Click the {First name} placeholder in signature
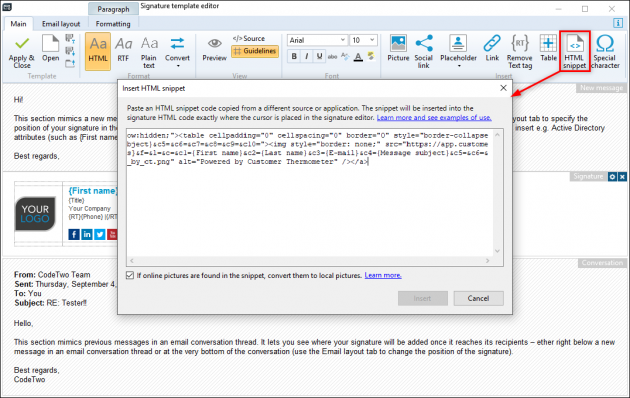This screenshot has width=630, height=398. click(93, 191)
